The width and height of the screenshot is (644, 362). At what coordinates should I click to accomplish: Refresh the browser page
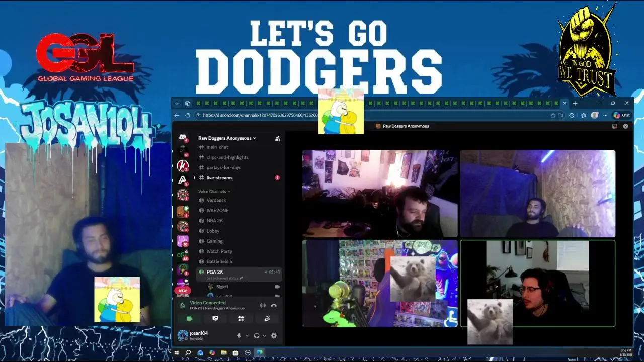[188, 115]
